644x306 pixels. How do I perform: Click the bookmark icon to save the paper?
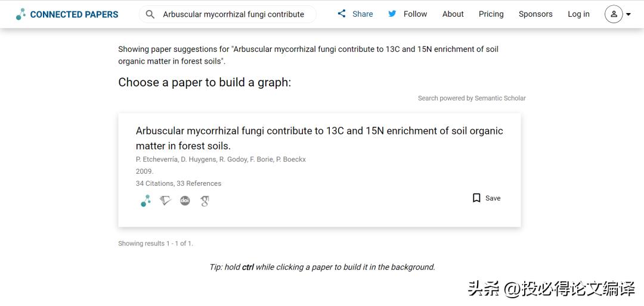click(x=476, y=198)
